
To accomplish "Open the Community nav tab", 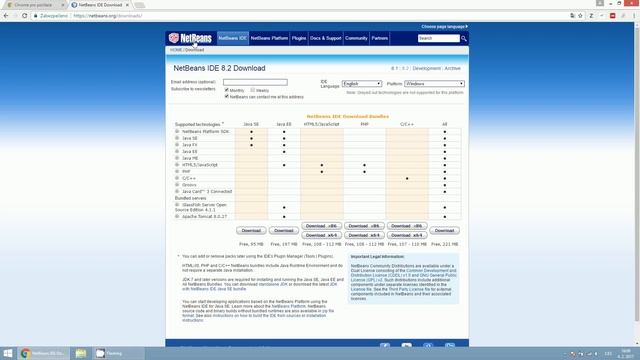I will pyautogui.click(x=356, y=38).
